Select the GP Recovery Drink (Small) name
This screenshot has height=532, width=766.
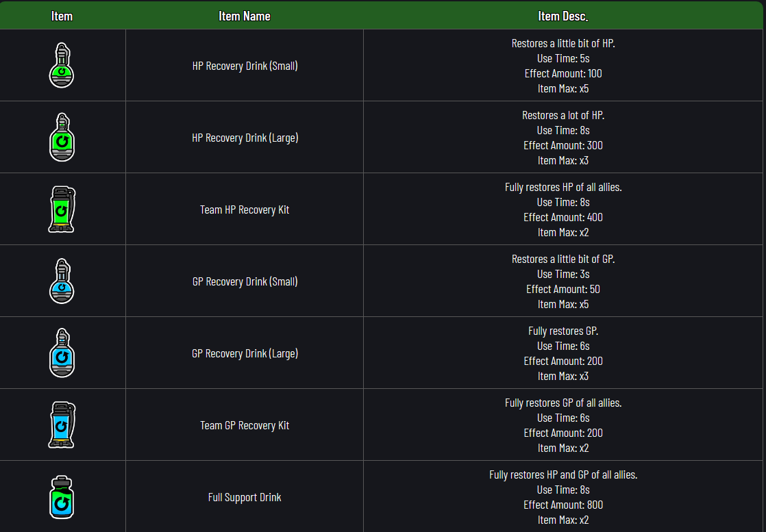(245, 282)
